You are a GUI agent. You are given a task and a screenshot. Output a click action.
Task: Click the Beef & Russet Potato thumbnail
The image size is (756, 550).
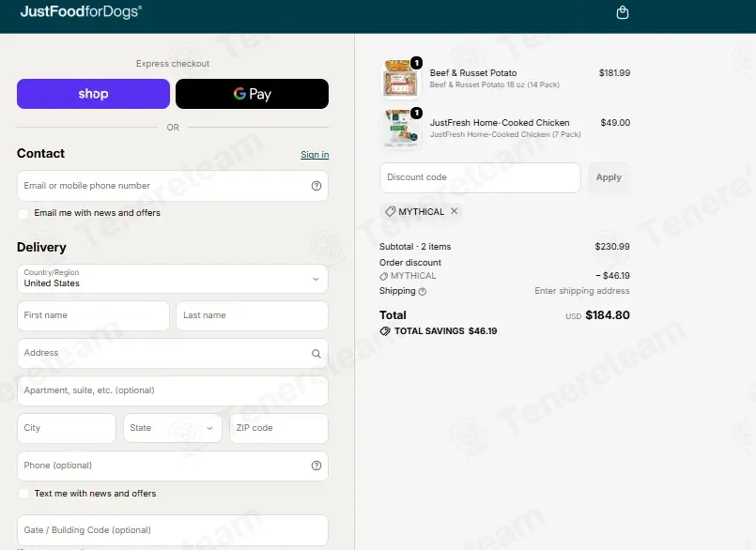401,78
